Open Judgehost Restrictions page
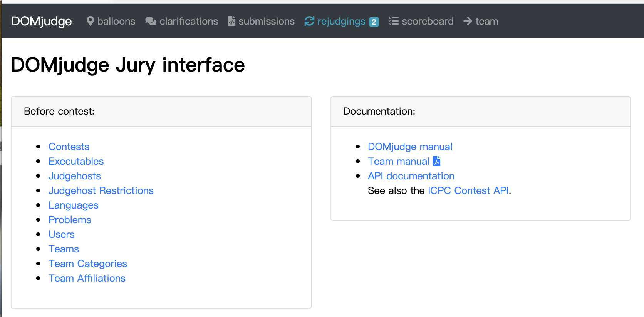Screen dimensions: 644x317 [101, 190]
